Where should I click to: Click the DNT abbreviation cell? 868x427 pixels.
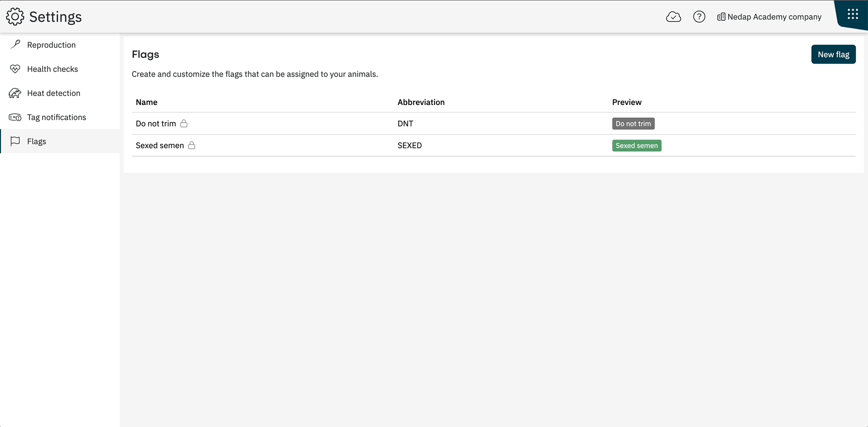[405, 124]
